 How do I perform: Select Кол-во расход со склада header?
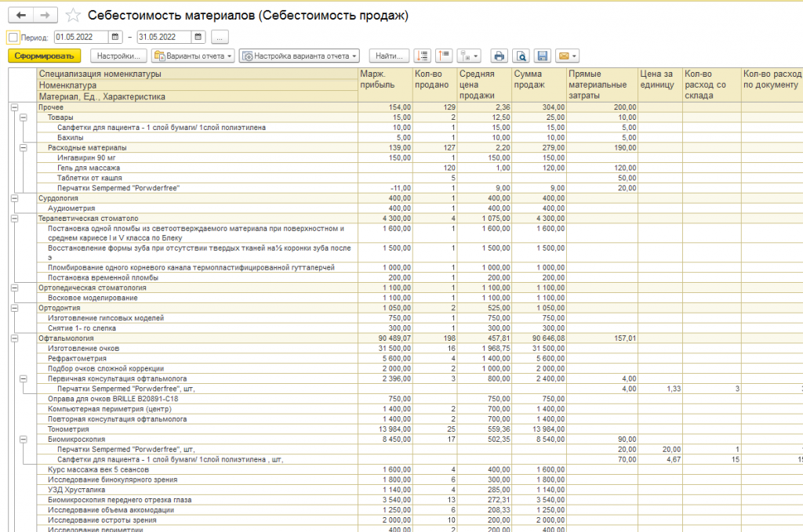(x=712, y=85)
